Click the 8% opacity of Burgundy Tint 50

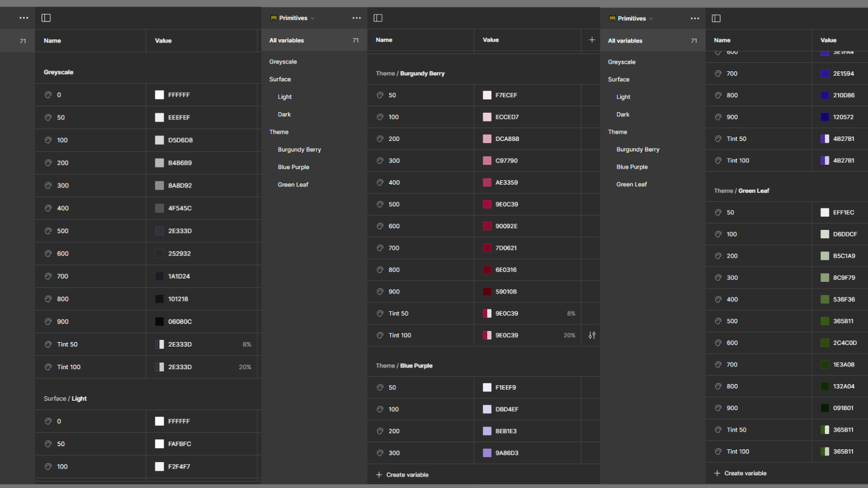click(x=571, y=313)
